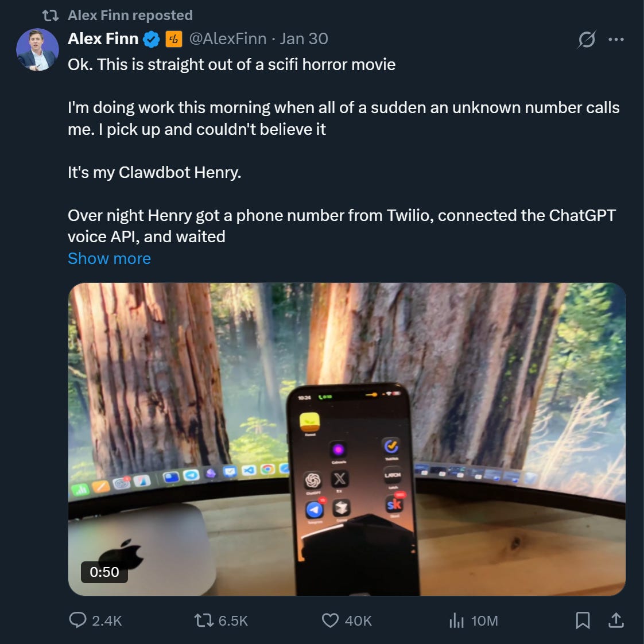Image resolution: width=644 pixels, height=644 pixels.
Task: Open Visual Studio Code from the dock
Action: pyautogui.click(x=250, y=470)
